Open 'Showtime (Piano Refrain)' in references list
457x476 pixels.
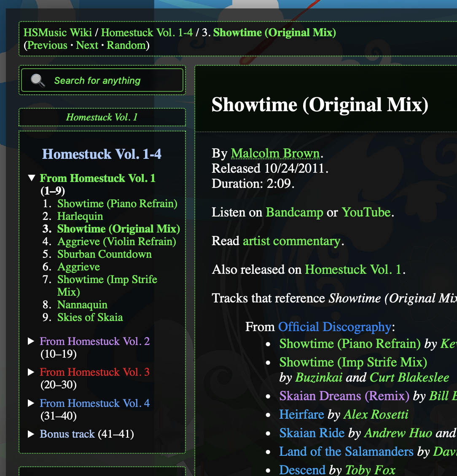350,344
